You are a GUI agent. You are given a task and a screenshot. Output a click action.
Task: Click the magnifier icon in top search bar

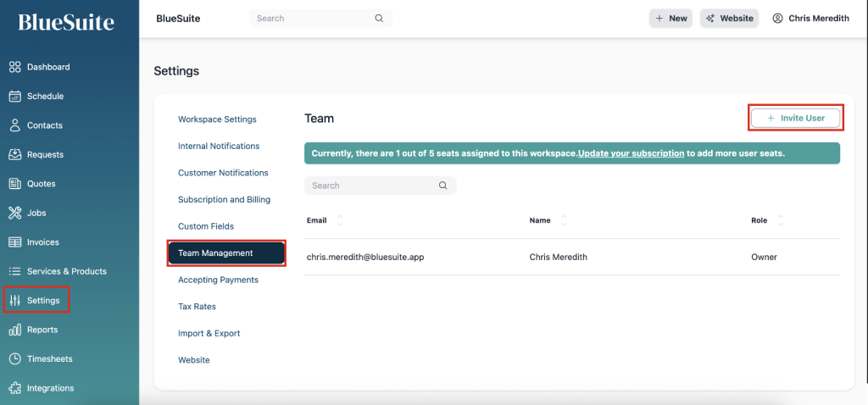379,19
